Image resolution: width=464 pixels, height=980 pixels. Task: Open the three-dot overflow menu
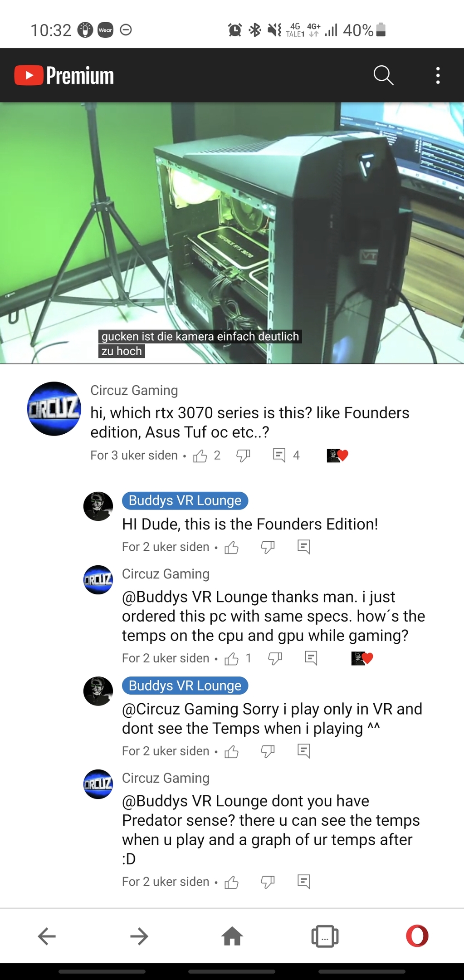point(438,75)
